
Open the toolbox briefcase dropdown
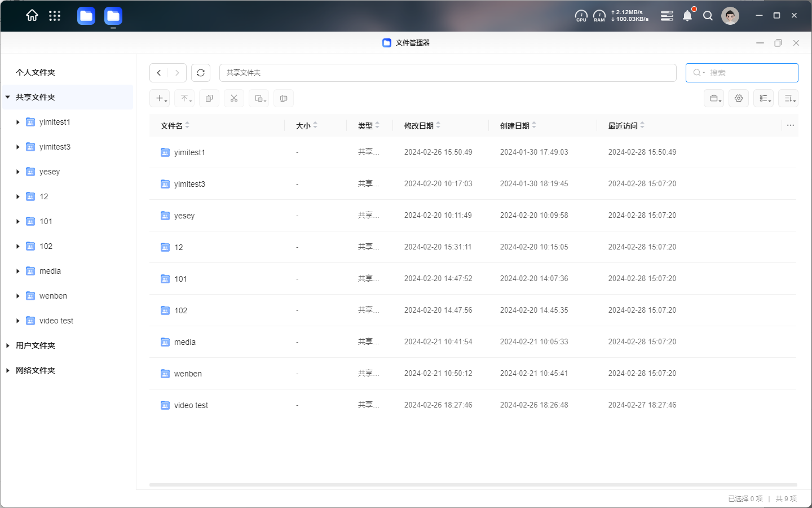pyautogui.click(x=714, y=98)
